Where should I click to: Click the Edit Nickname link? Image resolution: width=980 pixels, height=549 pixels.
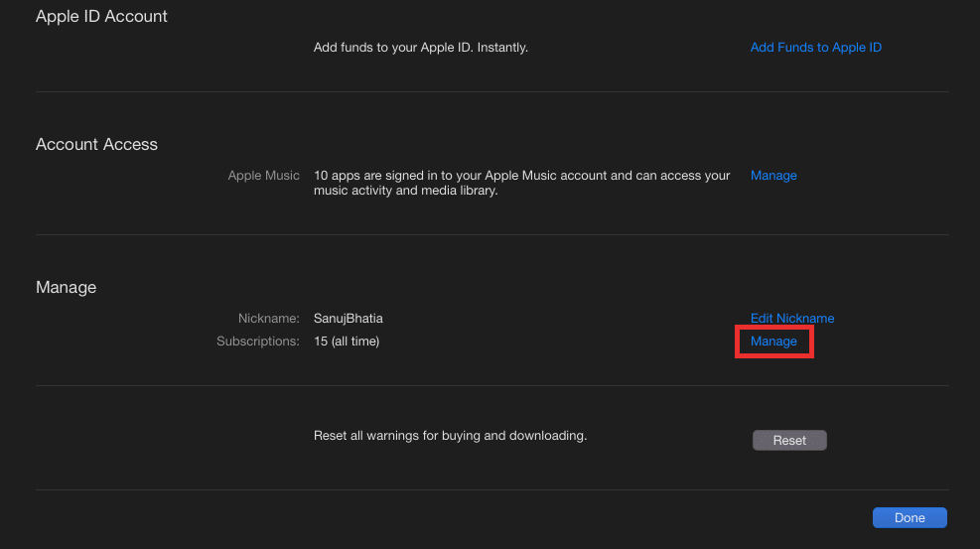tap(792, 319)
